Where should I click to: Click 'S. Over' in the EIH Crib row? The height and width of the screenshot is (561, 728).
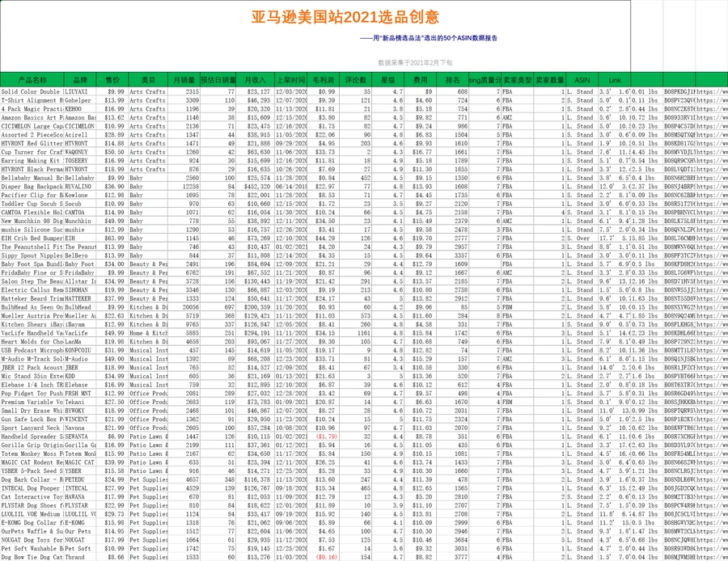tap(582, 238)
